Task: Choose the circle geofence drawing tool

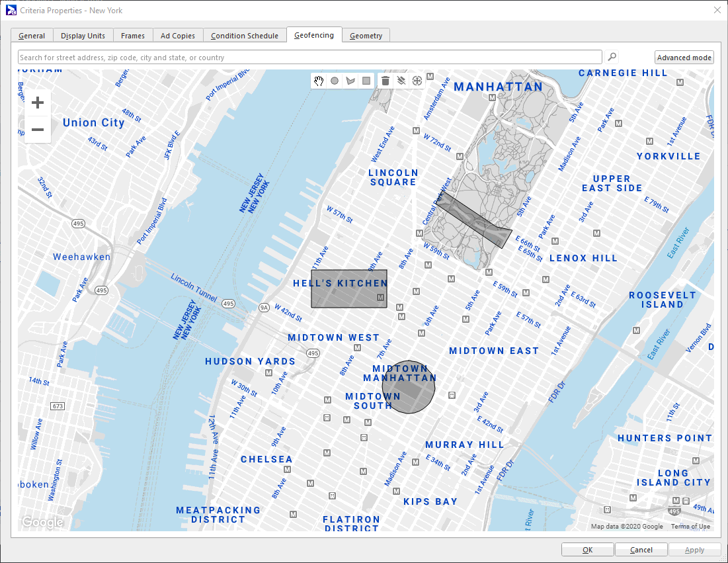Action: click(335, 81)
